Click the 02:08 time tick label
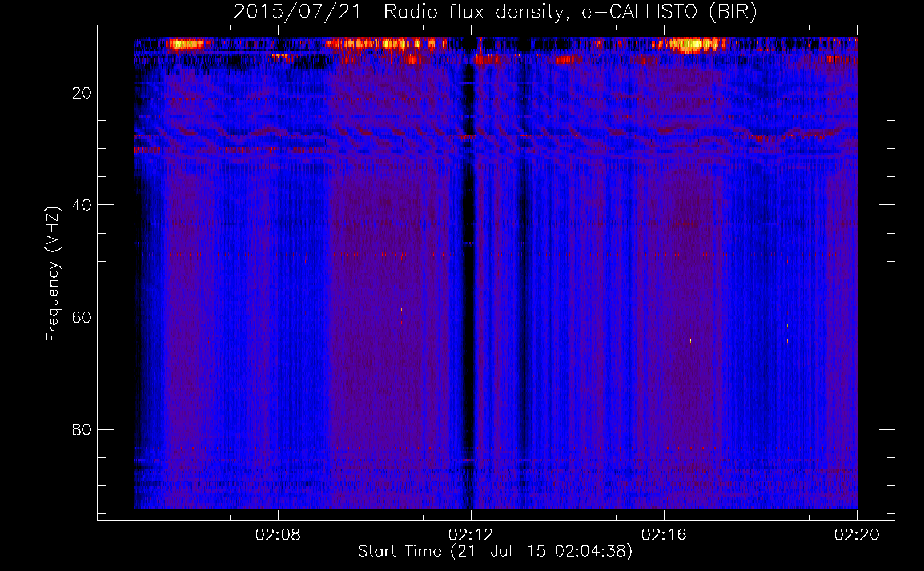This screenshot has height=571, width=924. pos(278,535)
